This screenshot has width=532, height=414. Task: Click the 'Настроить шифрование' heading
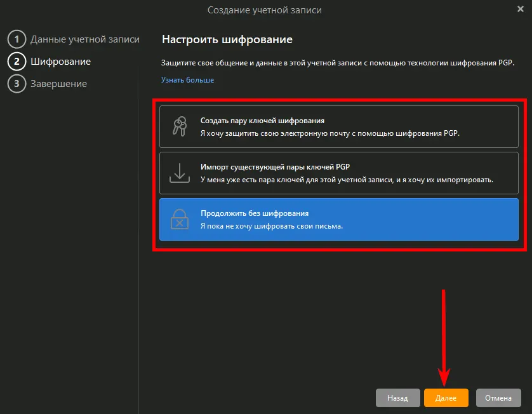point(227,39)
